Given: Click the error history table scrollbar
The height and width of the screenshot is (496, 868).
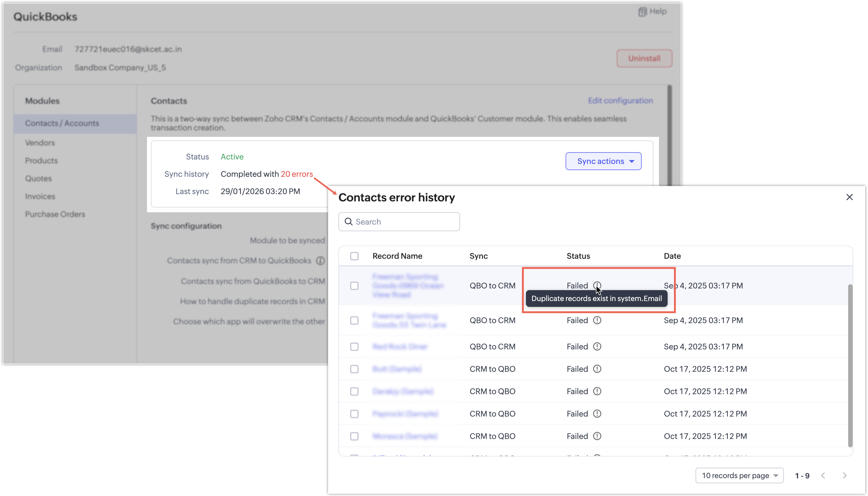Looking at the screenshot, I should click(850, 365).
